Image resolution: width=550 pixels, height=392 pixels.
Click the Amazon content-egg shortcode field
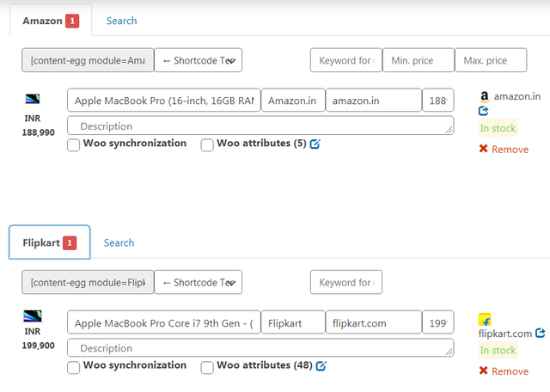88,60
